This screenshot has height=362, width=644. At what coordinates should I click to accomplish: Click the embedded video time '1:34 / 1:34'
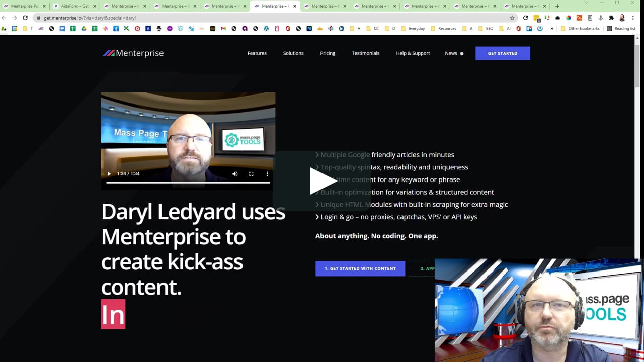tap(128, 174)
